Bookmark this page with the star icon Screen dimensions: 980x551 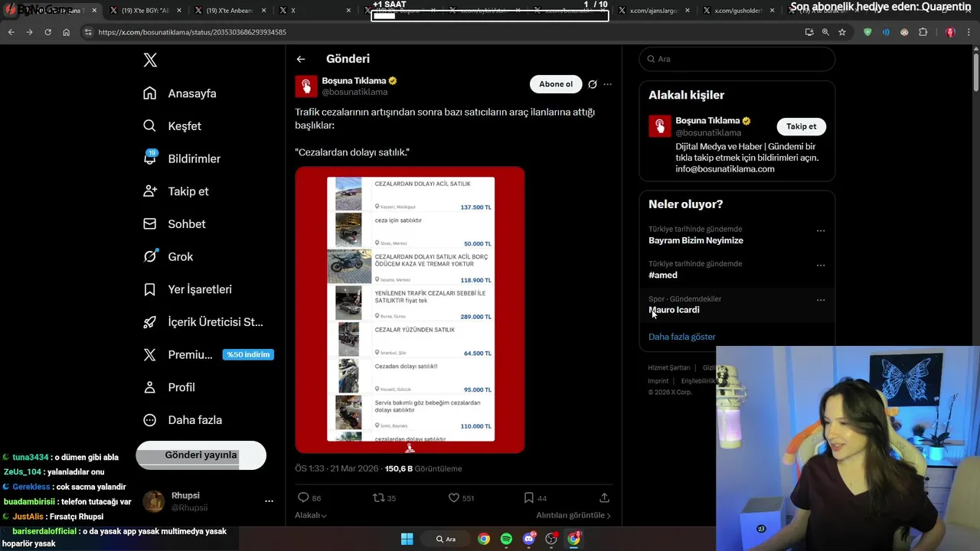842,32
